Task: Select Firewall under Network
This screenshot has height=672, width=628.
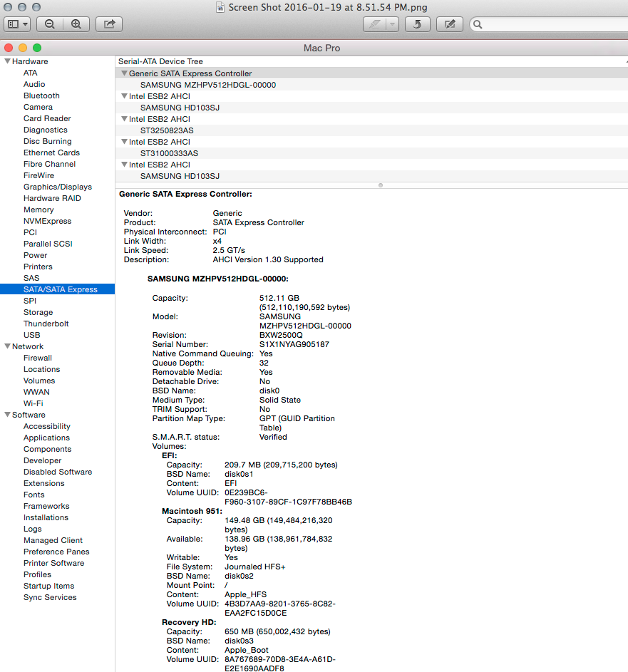Action: click(38, 358)
